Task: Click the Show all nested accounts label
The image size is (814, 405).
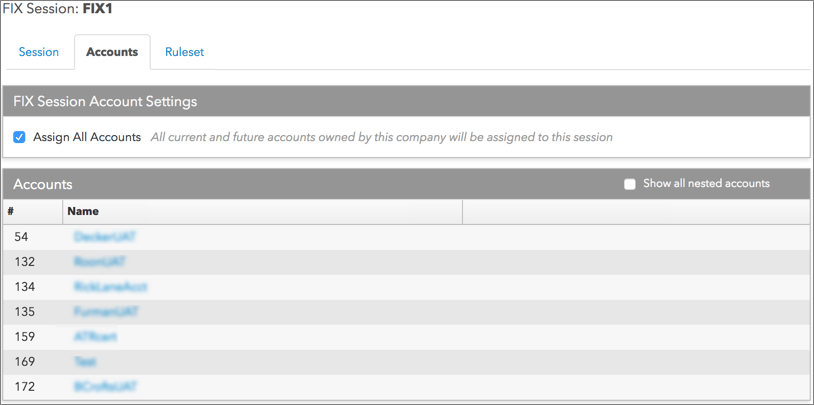Action: click(706, 183)
